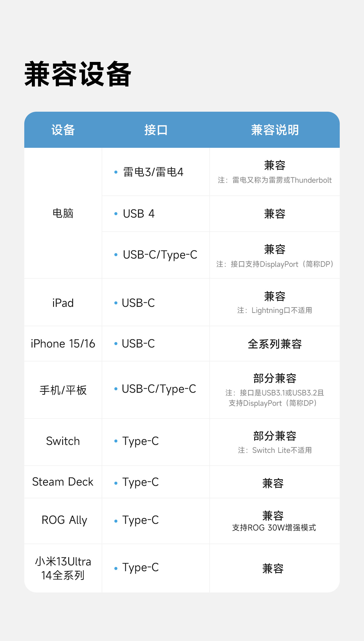The width and height of the screenshot is (364, 641).
Task: Click the "支持ROG 30W增强模式" text
Action: (x=274, y=528)
